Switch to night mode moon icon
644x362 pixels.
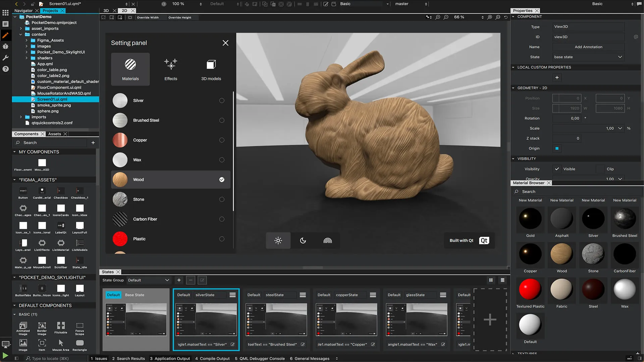(303, 241)
